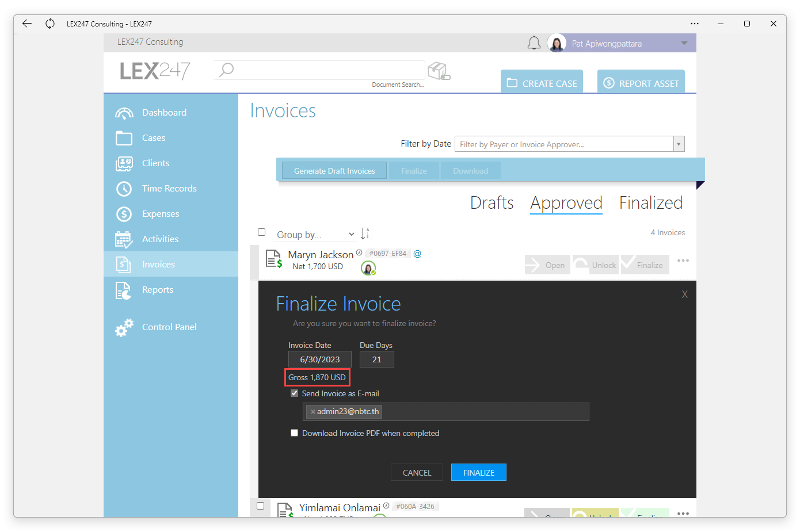Select Invoices in the sidebar
The image size is (800, 532).
(x=171, y=265)
